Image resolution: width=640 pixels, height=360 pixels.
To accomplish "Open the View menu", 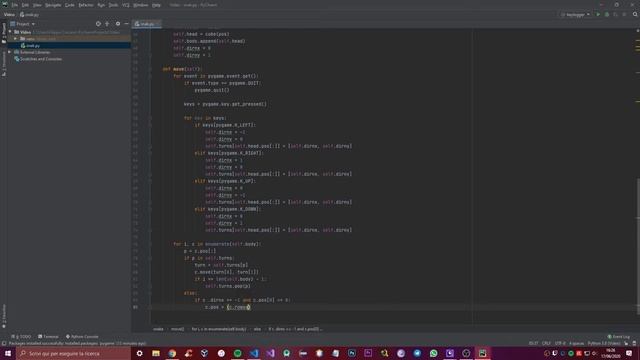I will [37, 5].
